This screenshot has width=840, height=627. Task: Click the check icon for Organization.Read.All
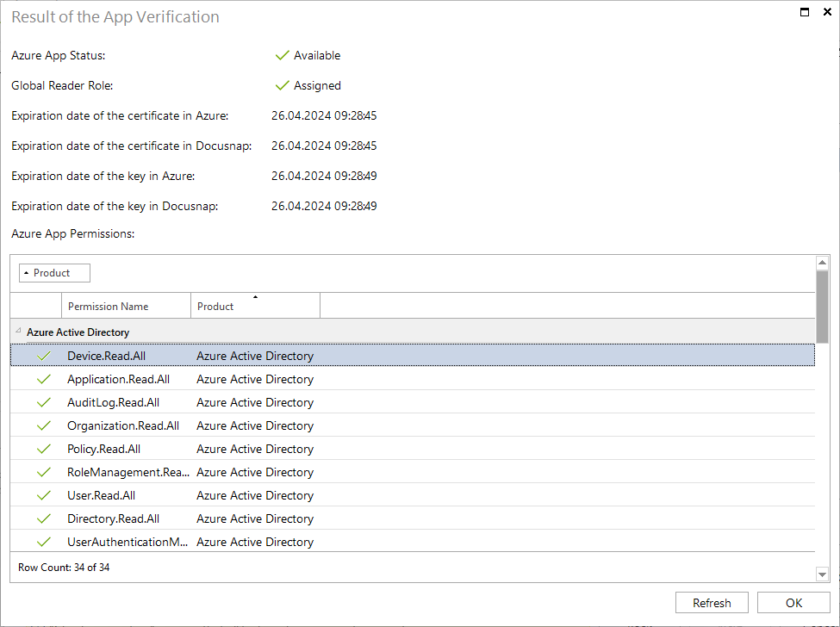pos(44,425)
